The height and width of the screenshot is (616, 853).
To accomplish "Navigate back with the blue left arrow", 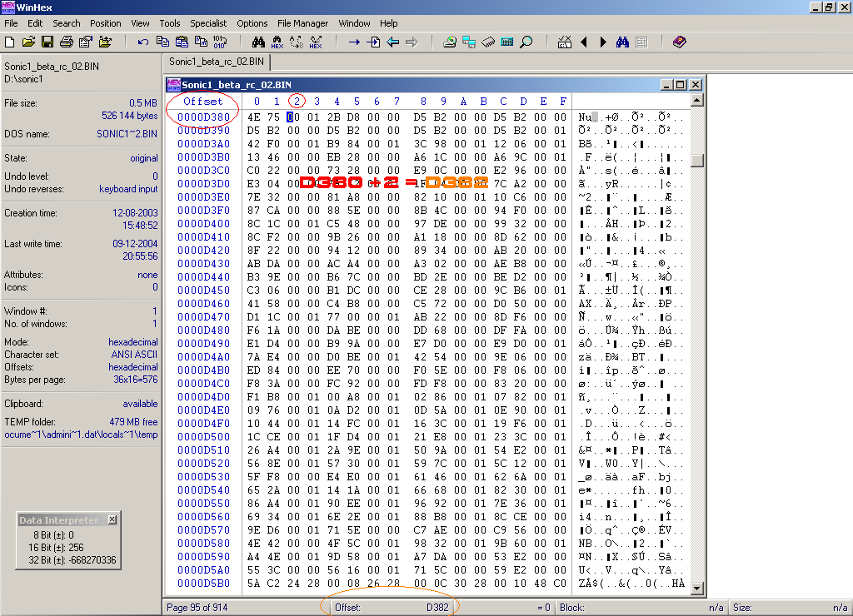I will pos(393,42).
